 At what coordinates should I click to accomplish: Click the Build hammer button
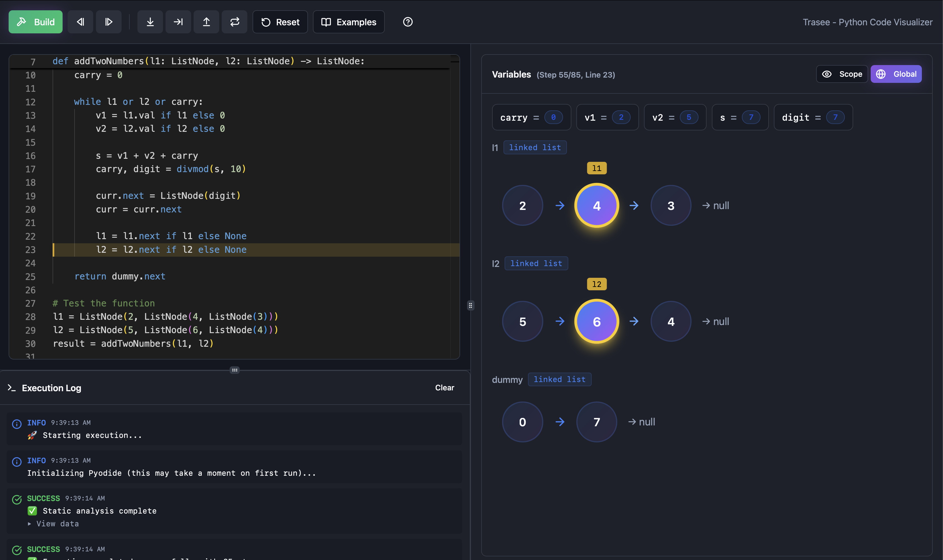36,22
